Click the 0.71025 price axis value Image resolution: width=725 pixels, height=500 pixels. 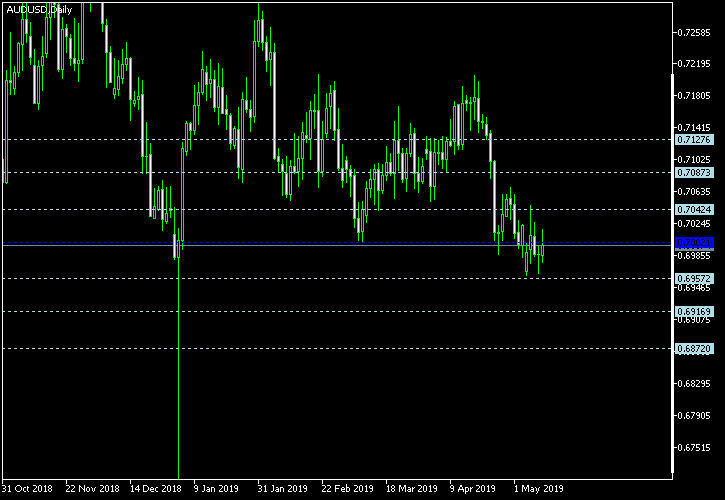(694, 160)
